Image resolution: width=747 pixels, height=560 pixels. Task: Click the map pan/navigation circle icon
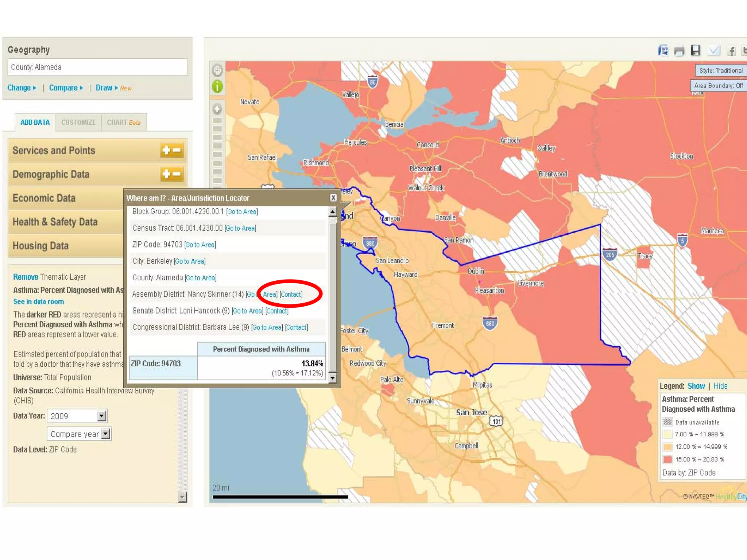pyautogui.click(x=217, y=70)
